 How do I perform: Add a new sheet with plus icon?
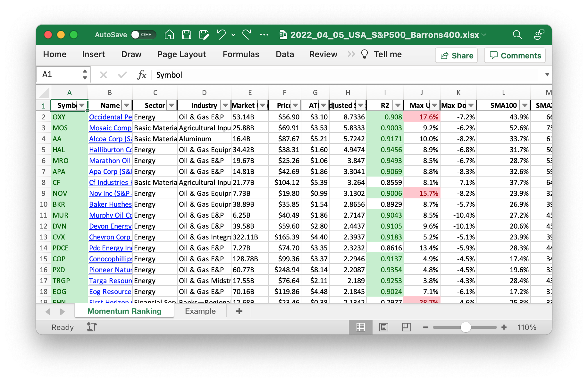[239, 311]
